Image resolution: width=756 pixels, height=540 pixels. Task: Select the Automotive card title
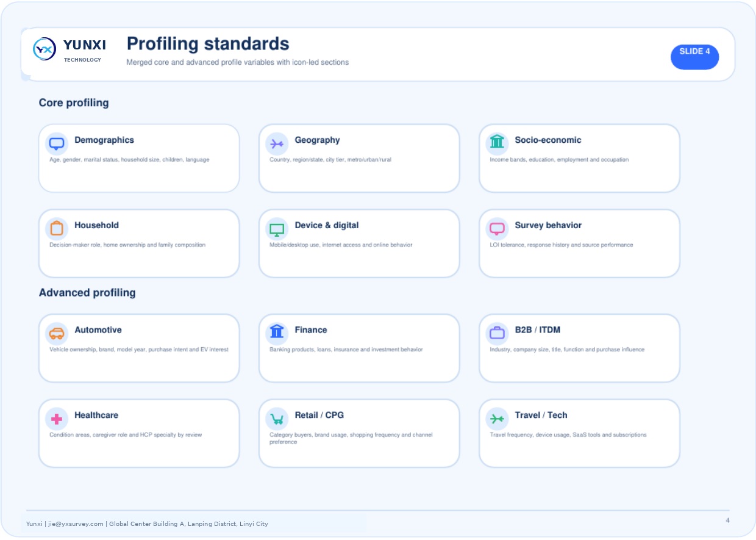point(98,330)
